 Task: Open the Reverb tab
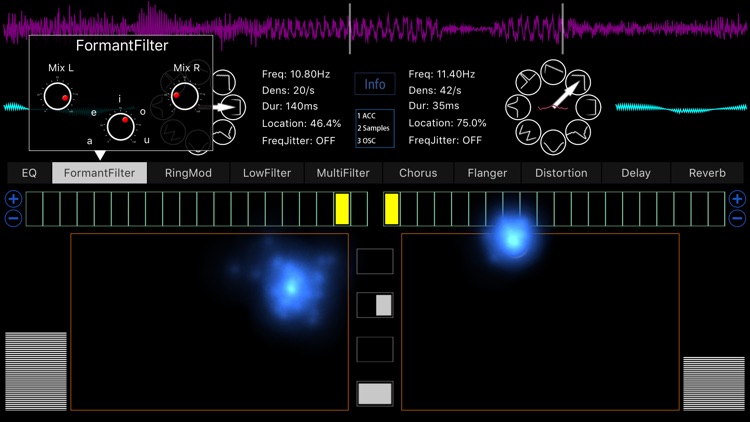click(707, 173)
